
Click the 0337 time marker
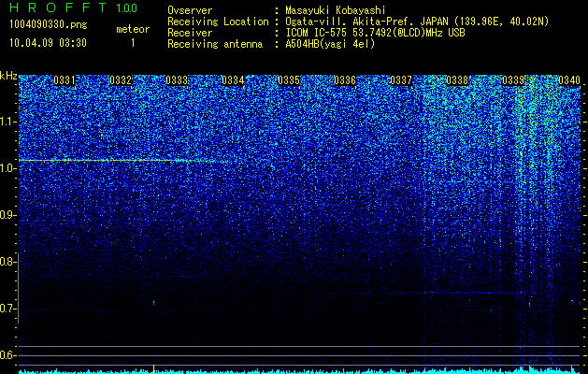pos(401,80)
